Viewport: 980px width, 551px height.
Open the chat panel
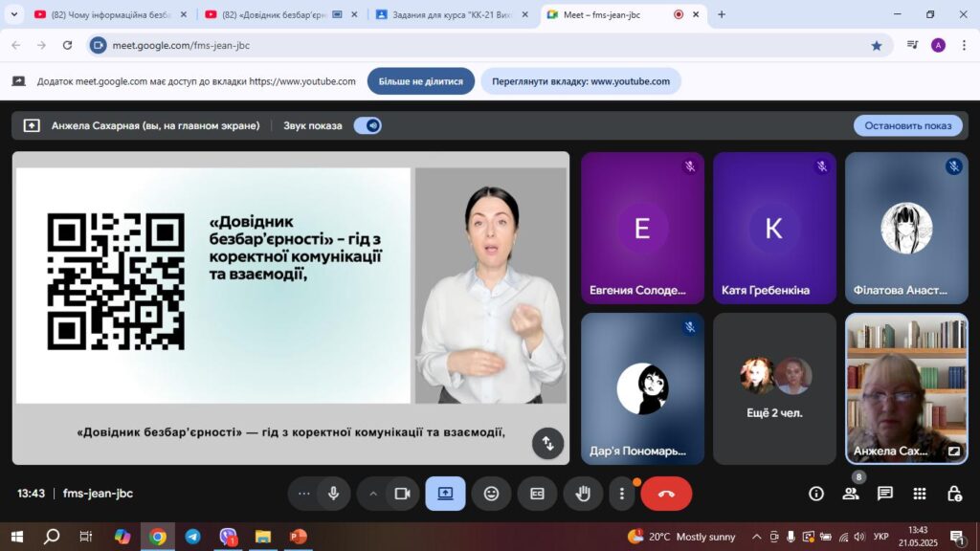click(x=885, y=494)
